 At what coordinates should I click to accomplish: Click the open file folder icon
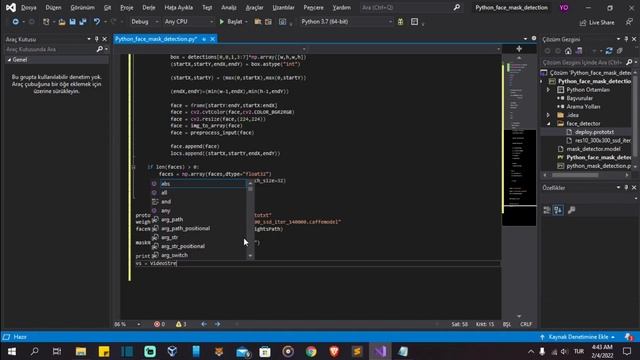(62, 22)
